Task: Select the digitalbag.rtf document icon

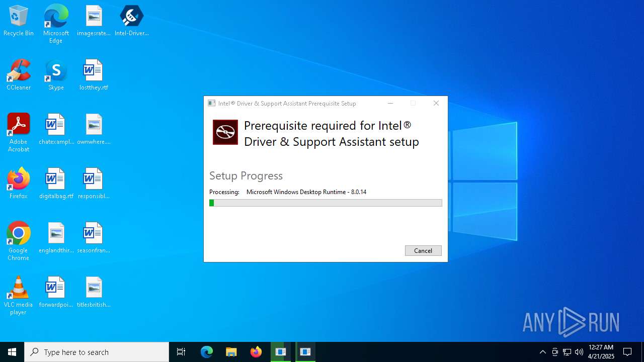Action: (x=56, y=184)
